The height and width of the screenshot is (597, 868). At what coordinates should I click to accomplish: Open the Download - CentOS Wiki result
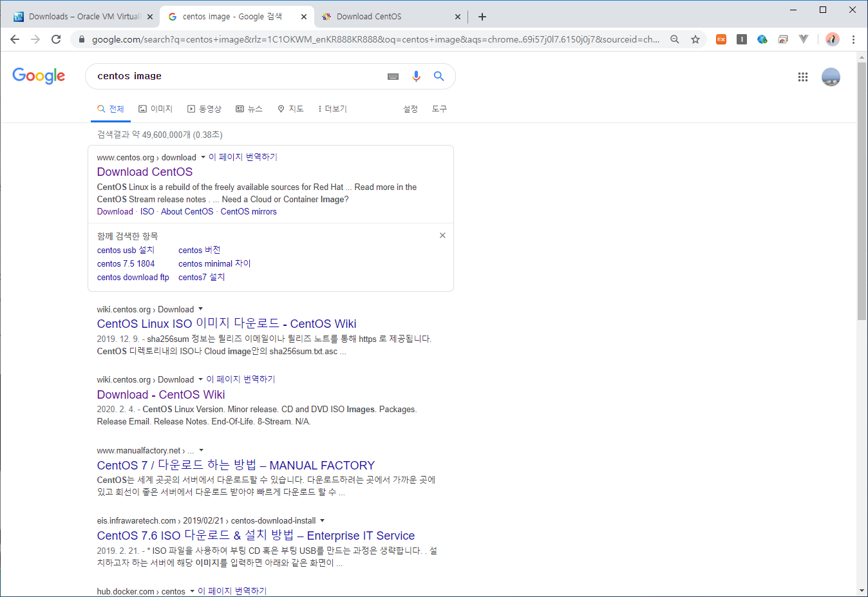161,395
